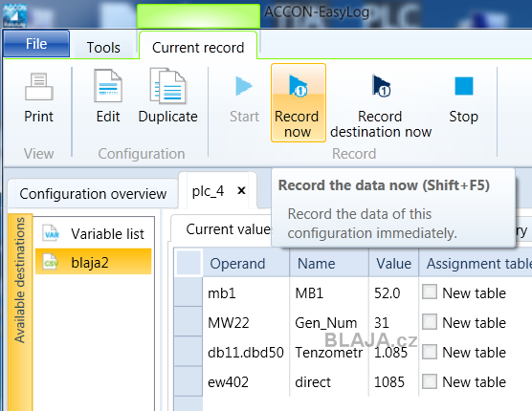Image resolution: width=532 pixels, height=411 pixels.
Task: Select the row header of db11.dbd50
Action: coord(188,352)
